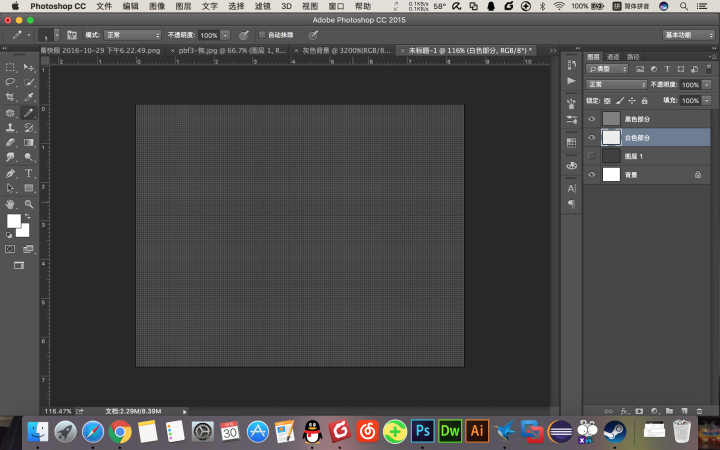Open the Character panel icon

[571, 188]
